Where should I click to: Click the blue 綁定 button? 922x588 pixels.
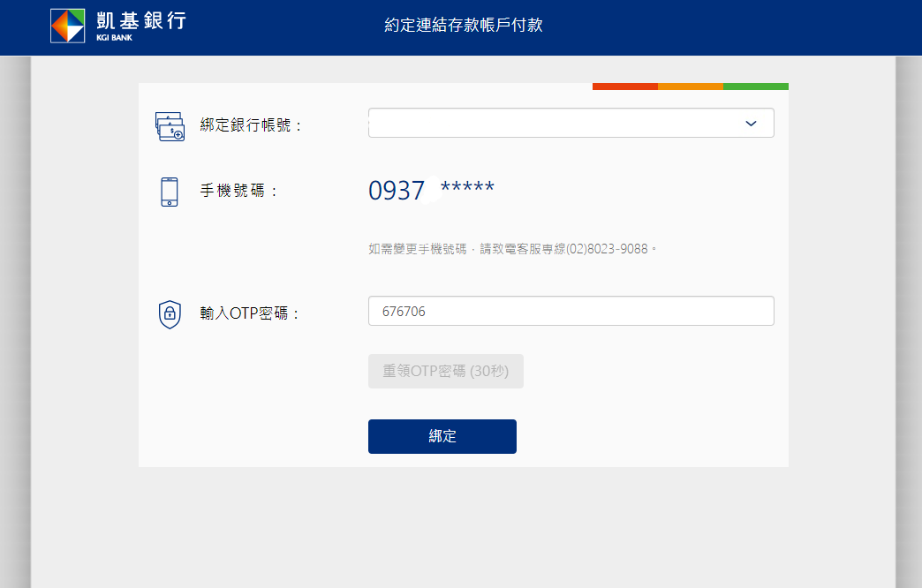click(442, 436)
